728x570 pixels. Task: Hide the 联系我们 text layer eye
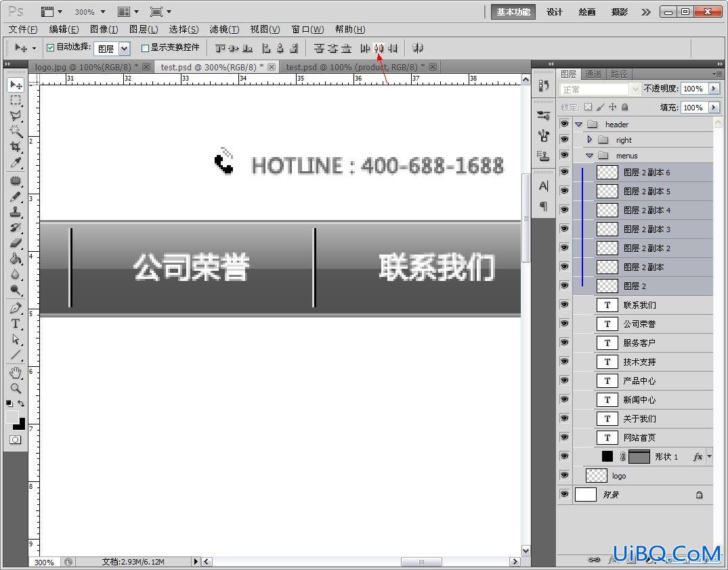pos(564,305)
